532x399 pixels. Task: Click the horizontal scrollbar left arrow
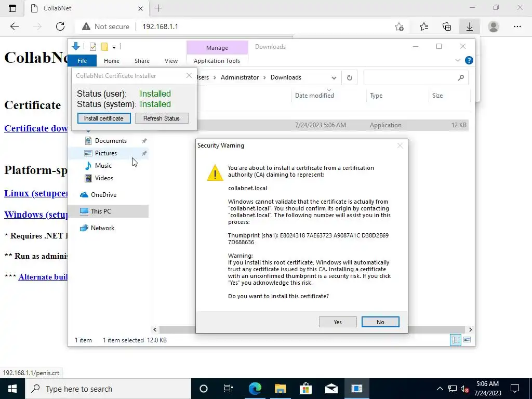pyautogui.click(x=155, y=329)
